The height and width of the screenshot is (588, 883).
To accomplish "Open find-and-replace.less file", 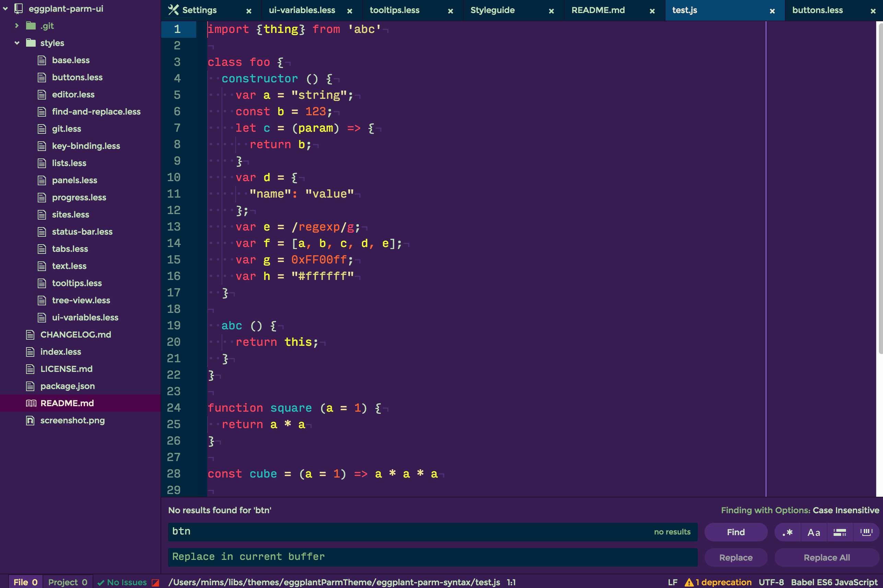I will point(96,112).
